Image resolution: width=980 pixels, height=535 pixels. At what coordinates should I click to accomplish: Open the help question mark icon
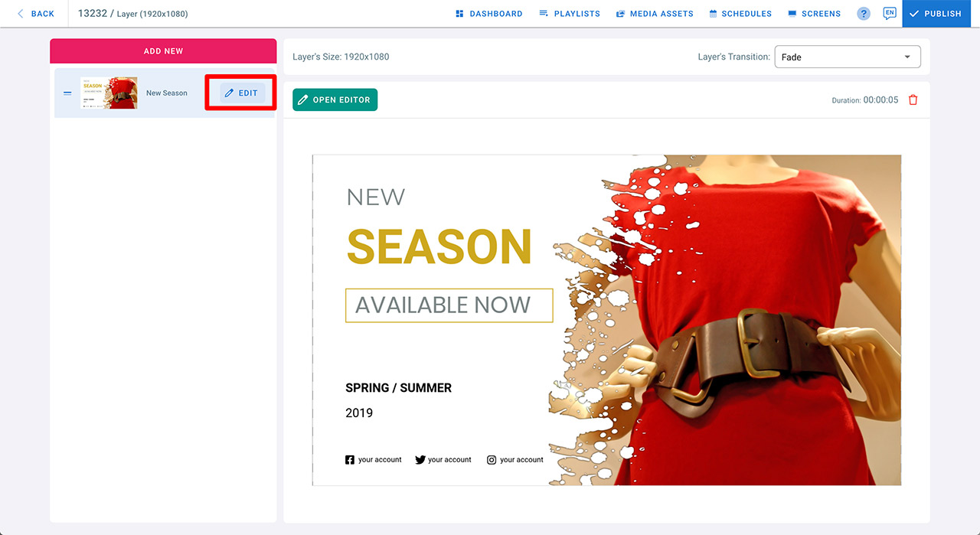point(864,14)
